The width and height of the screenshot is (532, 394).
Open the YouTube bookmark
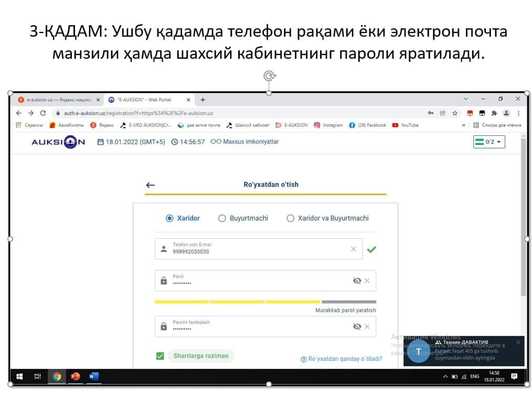(406, 125)
